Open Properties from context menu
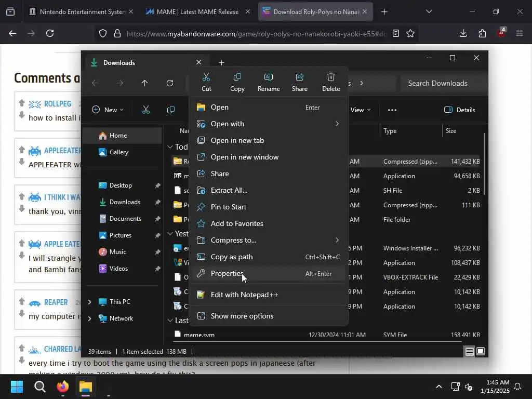This screenshot has width=532, height=399. pyautogui.click(x=269, y=273)
